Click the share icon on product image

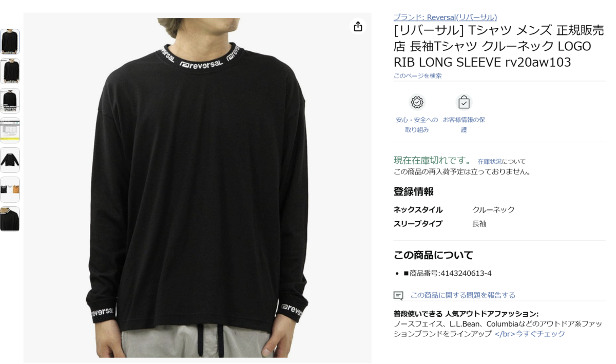[x=358, y=27]
